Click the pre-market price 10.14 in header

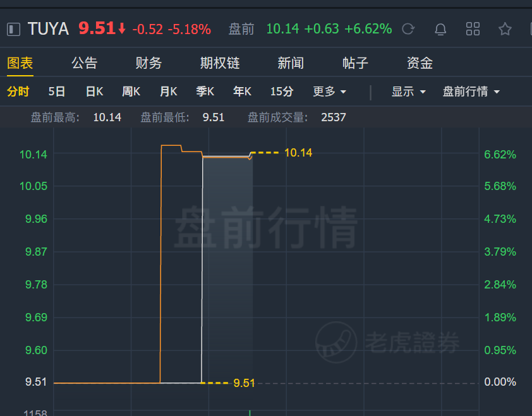282,29
